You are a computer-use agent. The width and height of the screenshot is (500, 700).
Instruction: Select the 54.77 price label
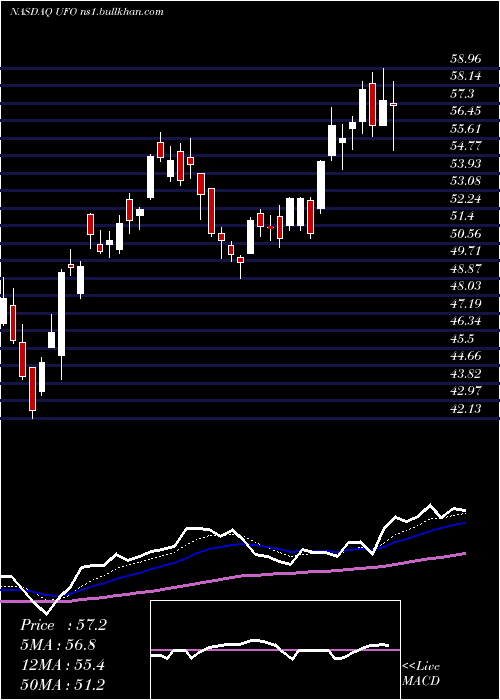coord(465,146)
